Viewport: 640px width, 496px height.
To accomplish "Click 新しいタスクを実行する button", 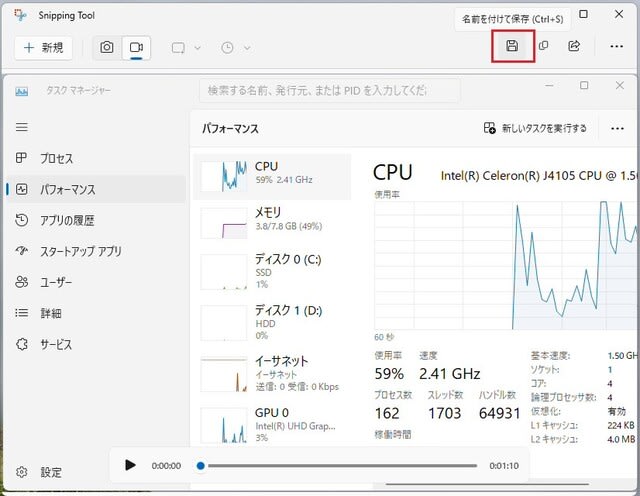I will (x=535, y=128).
